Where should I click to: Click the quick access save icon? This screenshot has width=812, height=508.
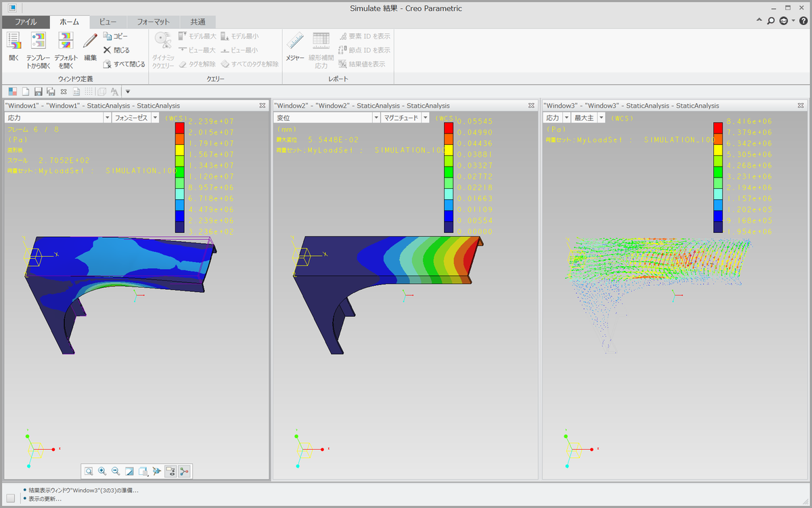click(39, 91)
